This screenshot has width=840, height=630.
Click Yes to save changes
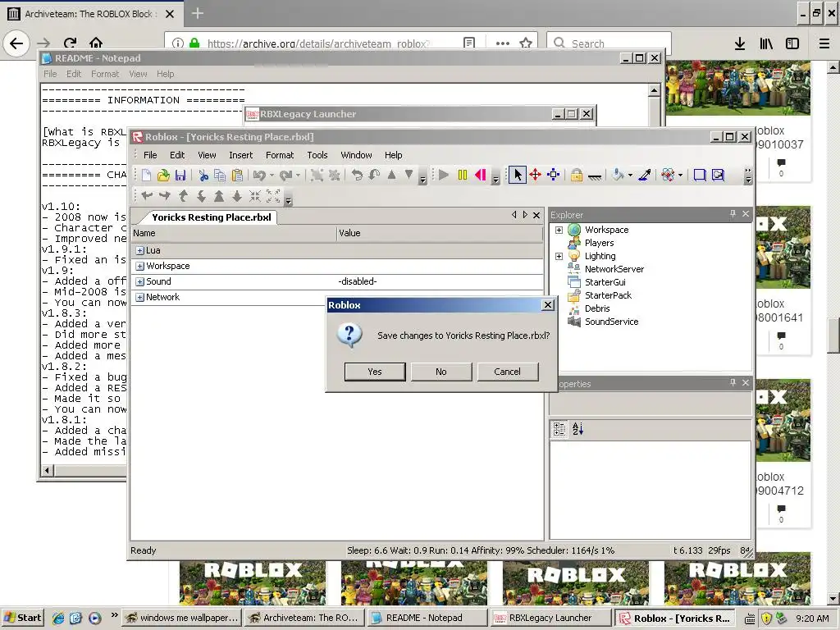pyautogui.click(x=375, y=372)
